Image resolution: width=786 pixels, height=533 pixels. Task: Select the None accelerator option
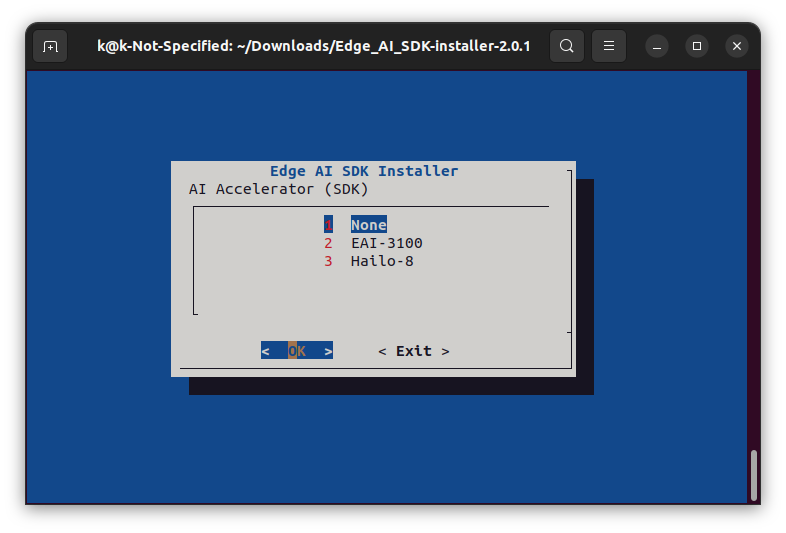[x=355, y=225]
